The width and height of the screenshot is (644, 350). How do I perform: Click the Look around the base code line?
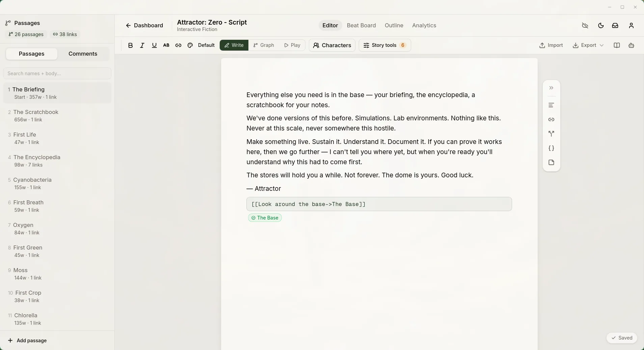379,204
